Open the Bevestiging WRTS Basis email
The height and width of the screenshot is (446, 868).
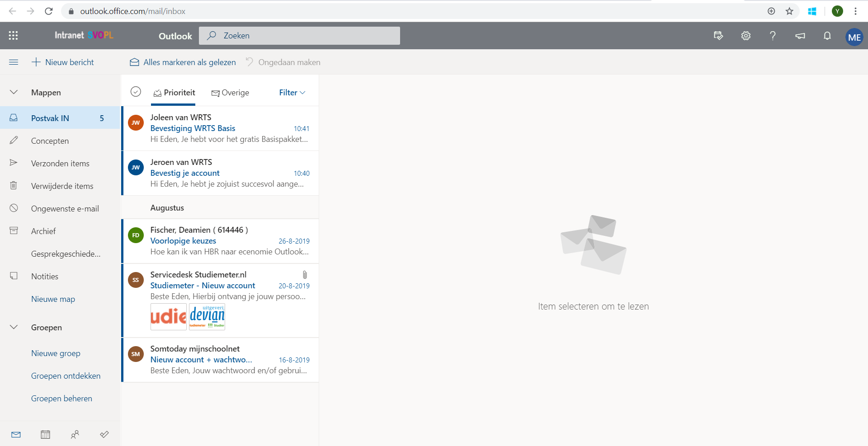tap(221, 128)
